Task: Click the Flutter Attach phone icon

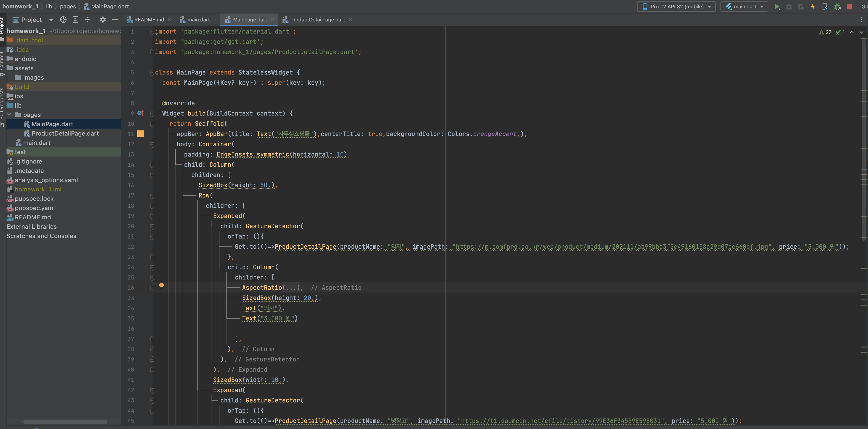Action: [825, 7]
